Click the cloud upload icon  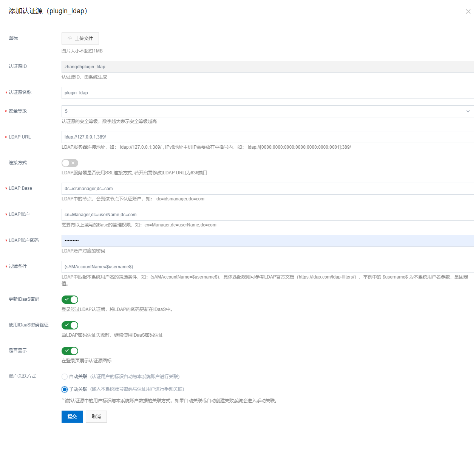click(70, 38)
